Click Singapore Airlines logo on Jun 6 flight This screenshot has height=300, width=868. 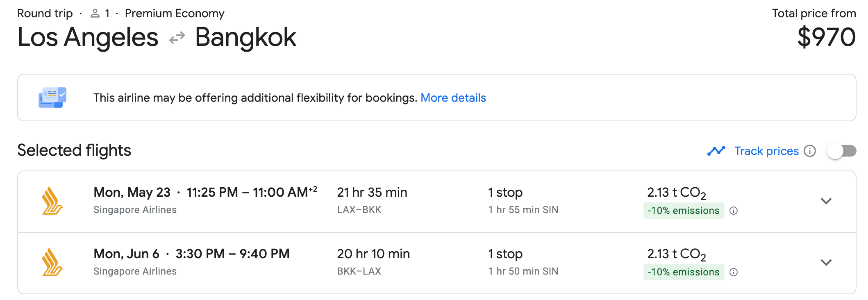(52, 262)
